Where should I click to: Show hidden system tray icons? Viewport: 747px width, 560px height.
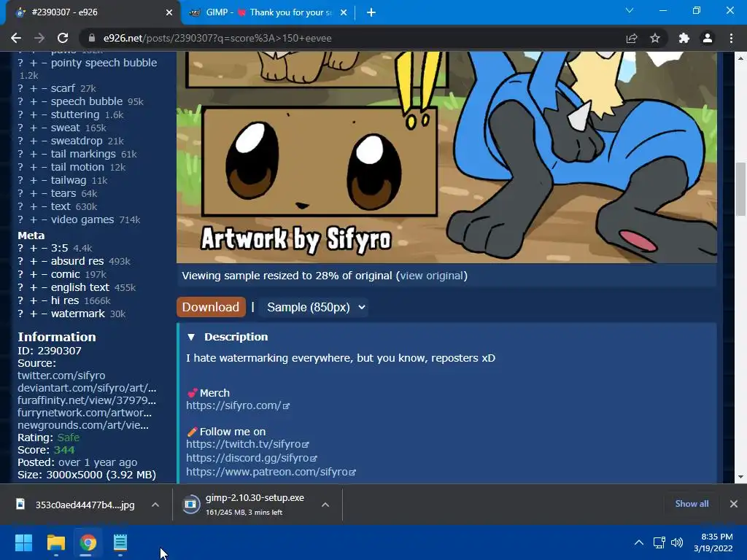click(x=639, y=542)
